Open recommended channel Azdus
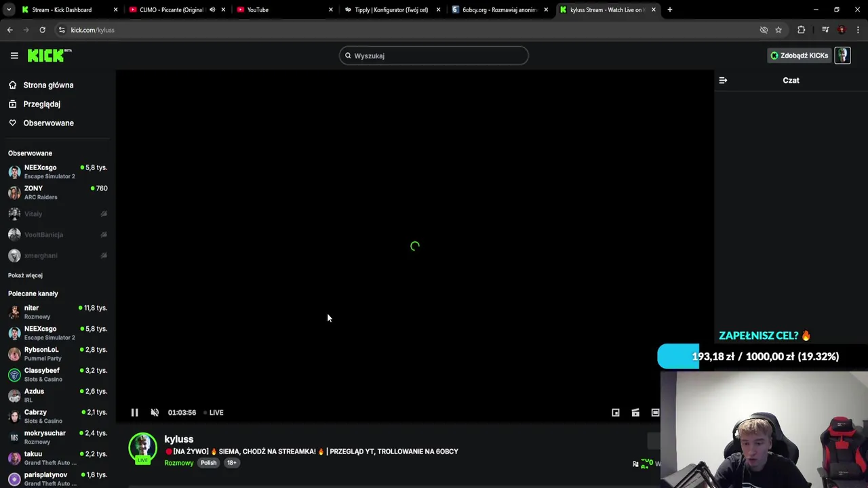Image resolution: width=868 pixels, height=488 pixels. click(x=58, y=395)
